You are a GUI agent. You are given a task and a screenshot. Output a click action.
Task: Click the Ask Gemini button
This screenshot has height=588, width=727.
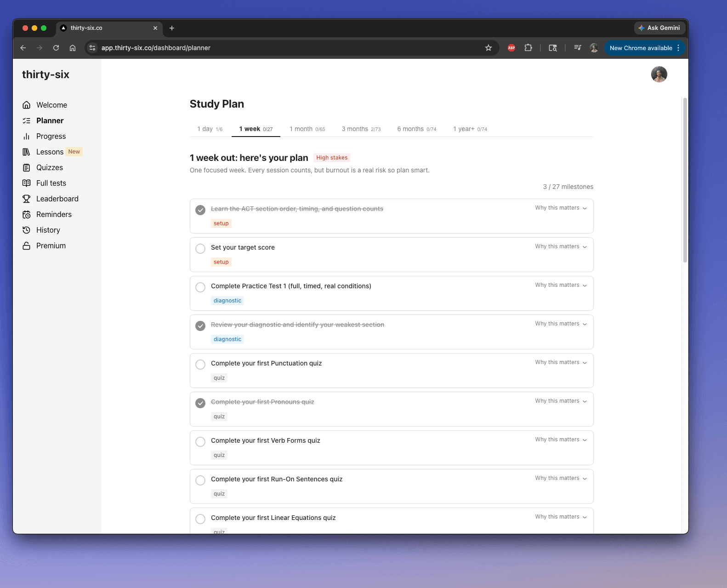[659, 28]
